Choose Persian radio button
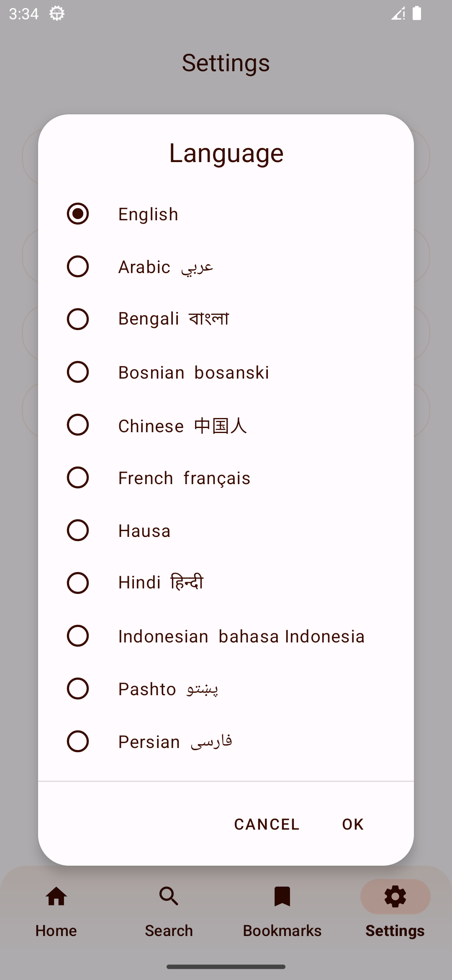This screenshot has height=980, width=452. click(78, 741)
